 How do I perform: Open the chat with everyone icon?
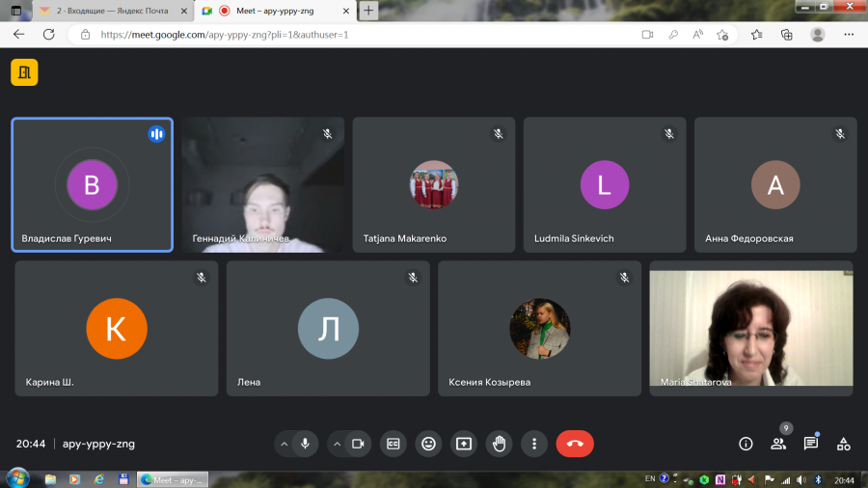811,444
